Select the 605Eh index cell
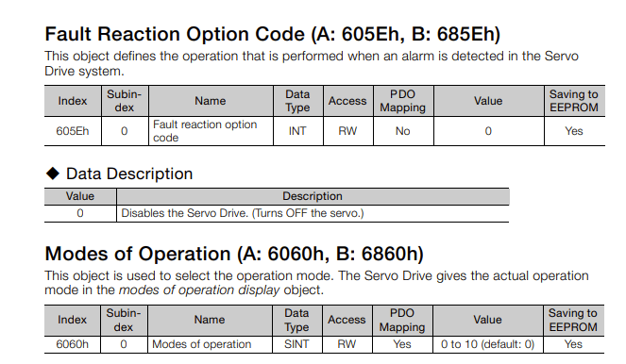Image resolution: width=626 pixels, height=364 pixels. point(73,131)
